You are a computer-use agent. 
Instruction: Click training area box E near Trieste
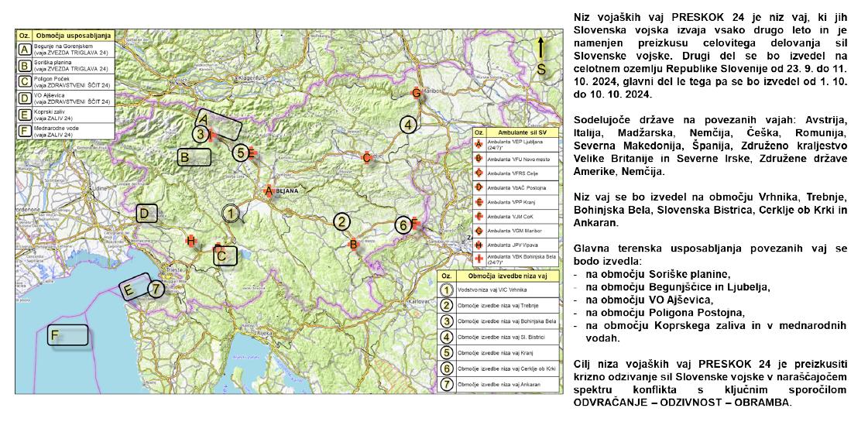[135, 286]
